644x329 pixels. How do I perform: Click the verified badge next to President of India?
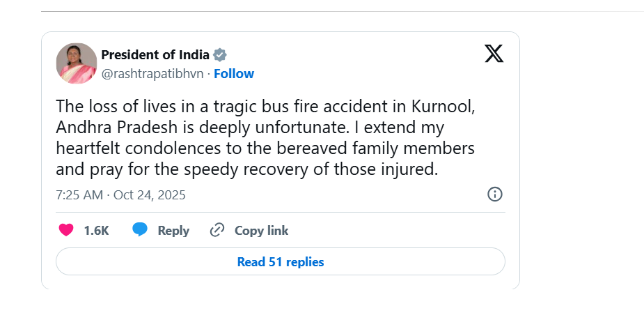click(220, 55)
